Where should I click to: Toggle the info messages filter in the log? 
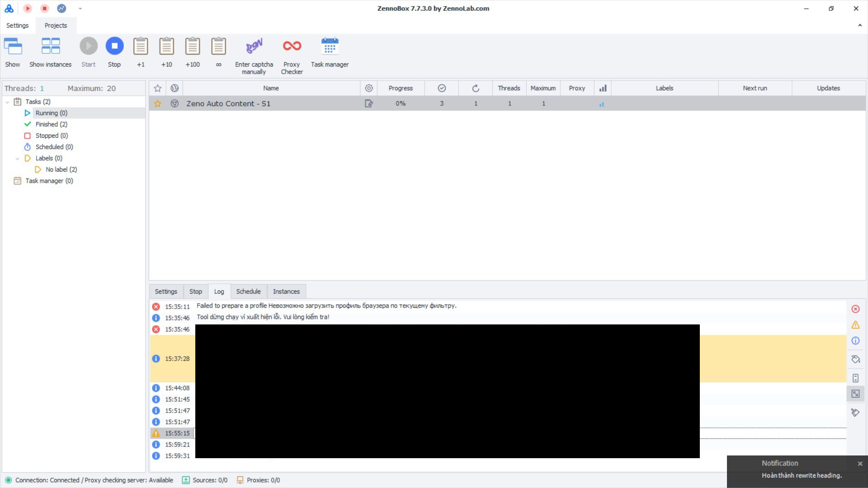coord(855,341)
